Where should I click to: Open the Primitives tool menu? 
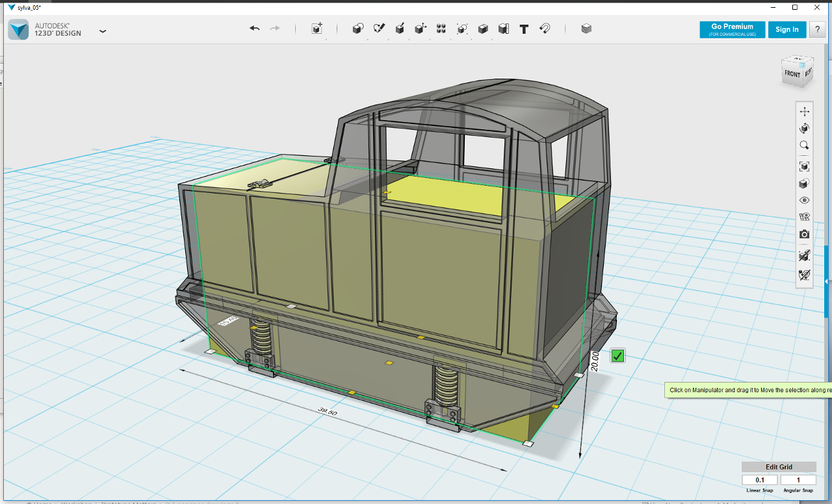click(357, 29)
